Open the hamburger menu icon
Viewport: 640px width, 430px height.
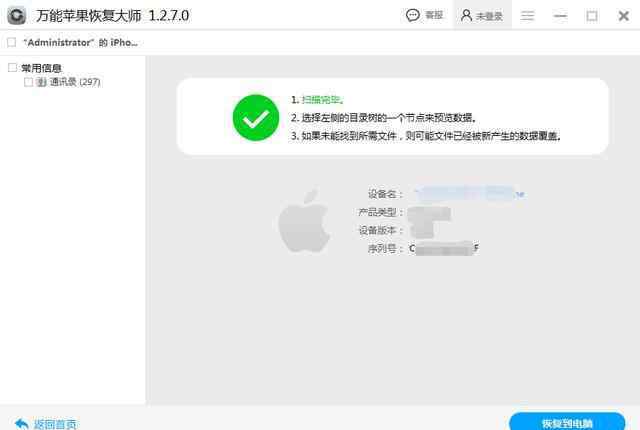tap(527, 16)
